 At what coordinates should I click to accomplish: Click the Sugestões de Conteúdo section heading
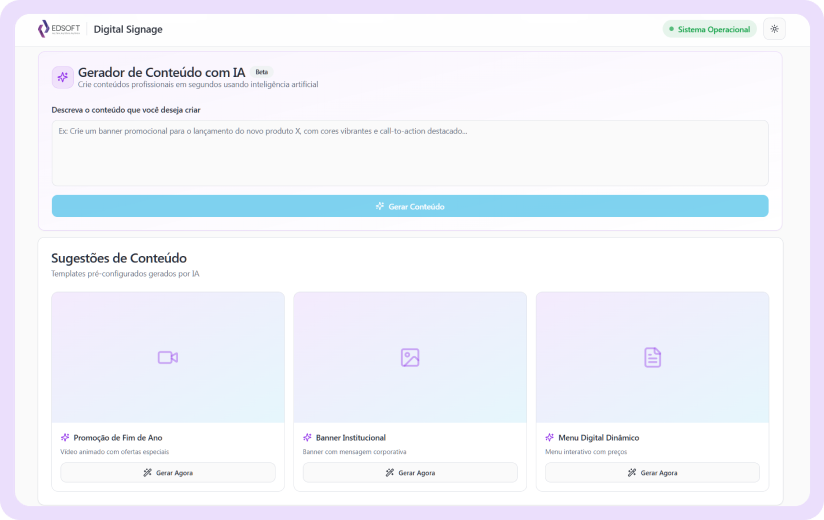click(x=119, y=258)
